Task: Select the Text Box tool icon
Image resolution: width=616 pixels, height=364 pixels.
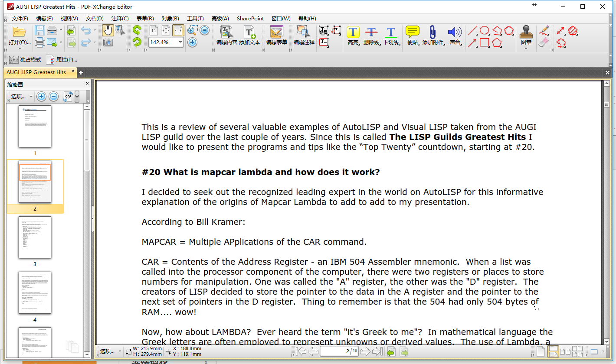Action: pyautogui.click(x=324, y=42)
